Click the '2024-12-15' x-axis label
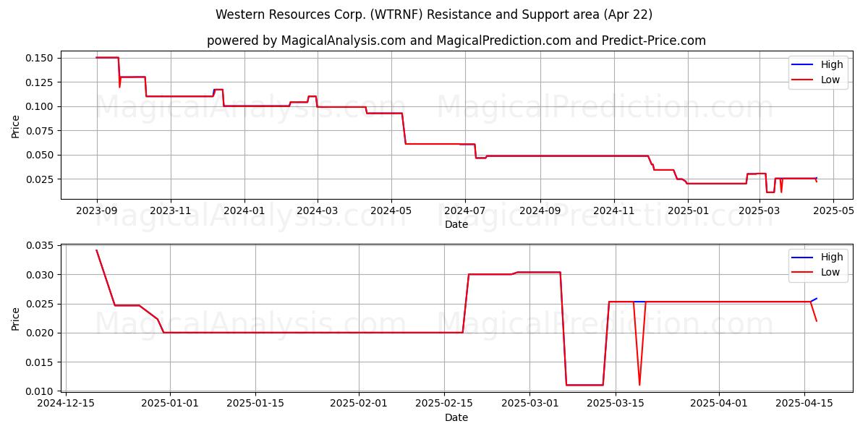Screen dimensions: 868x434 point(66,403)
